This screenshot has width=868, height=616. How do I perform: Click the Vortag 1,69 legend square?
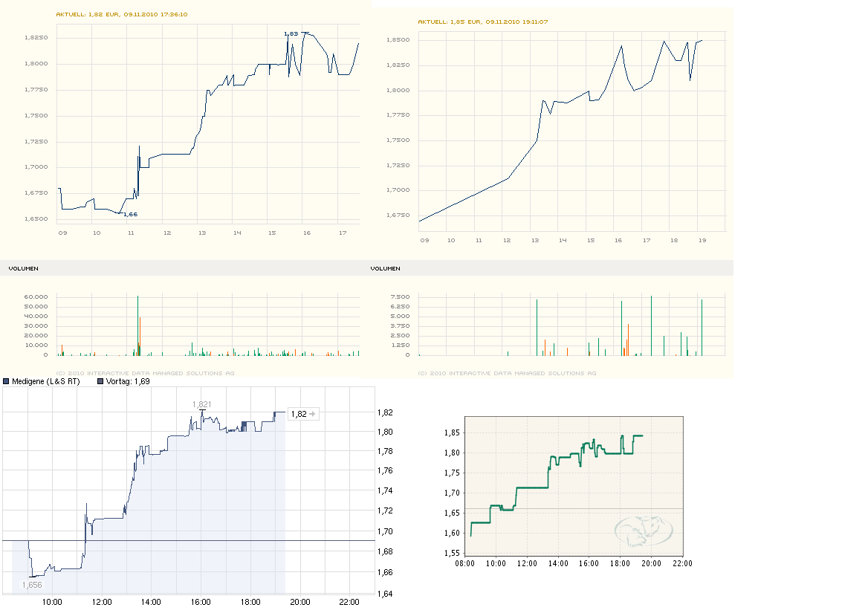pos(101,381)
